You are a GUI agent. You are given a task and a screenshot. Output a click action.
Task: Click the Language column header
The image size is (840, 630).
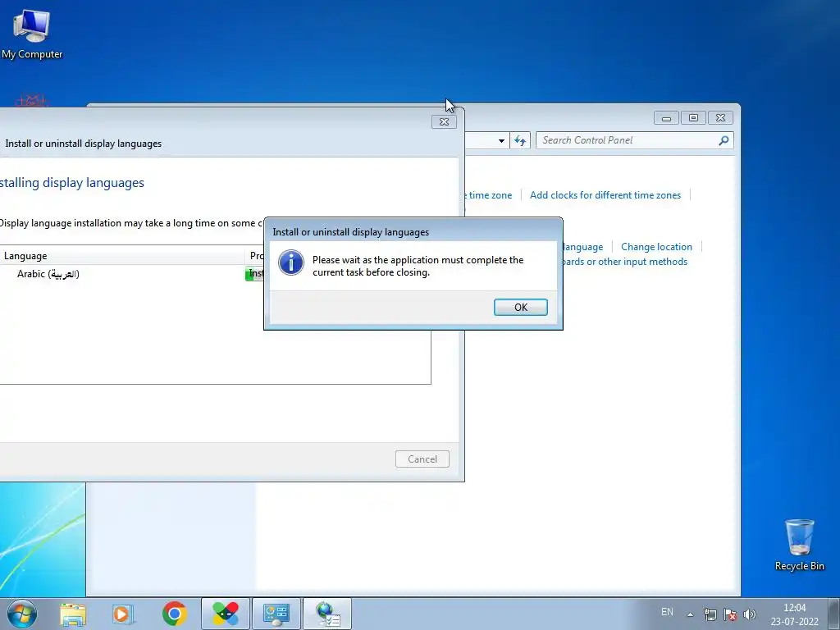pos(122,256)
